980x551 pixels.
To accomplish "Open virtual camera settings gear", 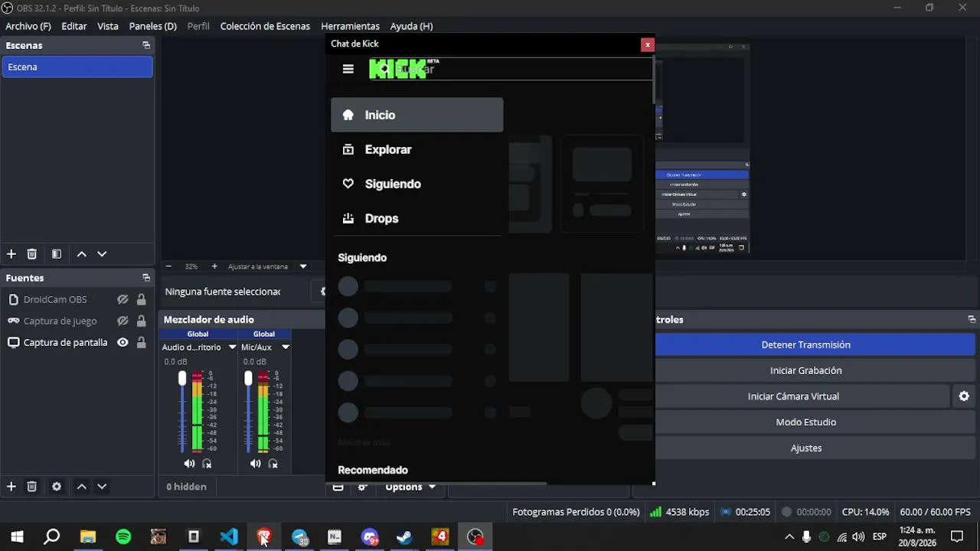I will (964, 396).
